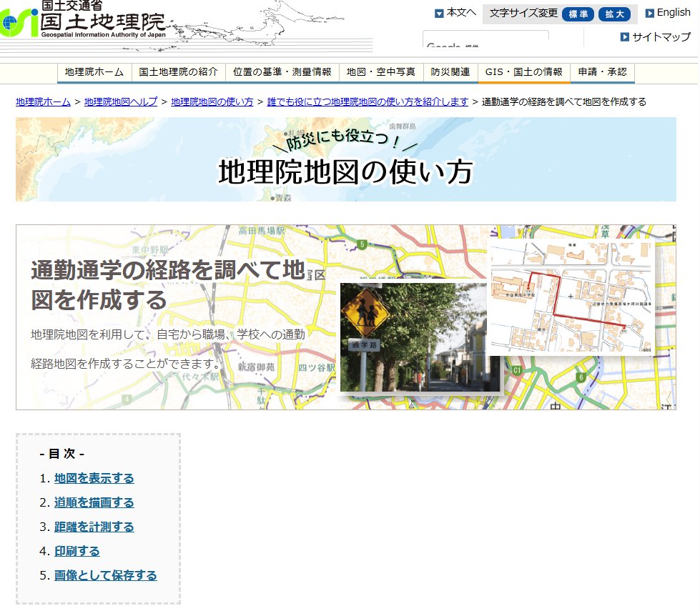Expand the GIS・国土の情報 menu
This screenshot has width=700, height=611.
coord(523,72)
